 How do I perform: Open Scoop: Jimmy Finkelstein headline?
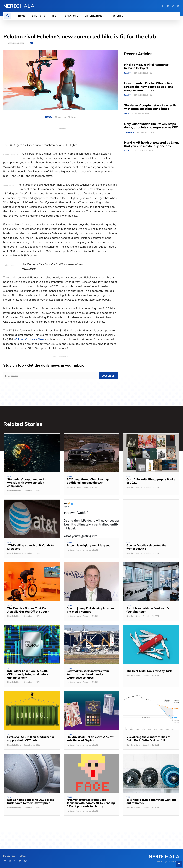point(91,610)
